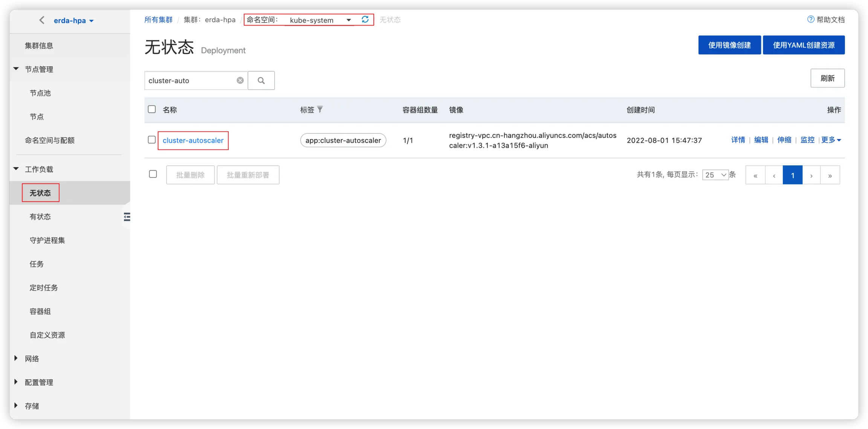Open 容器组 in the sidebar
868x429 pixels.
click(40, 311)
